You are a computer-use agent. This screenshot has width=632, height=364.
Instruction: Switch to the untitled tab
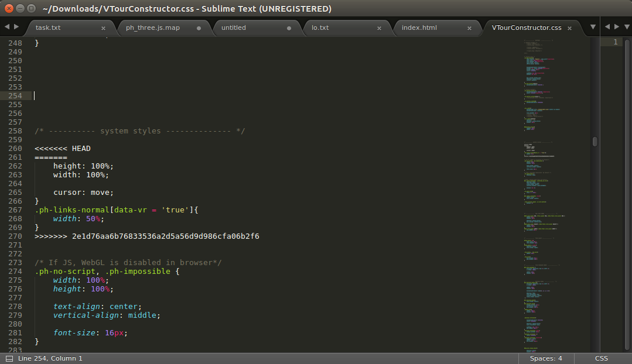233,28
